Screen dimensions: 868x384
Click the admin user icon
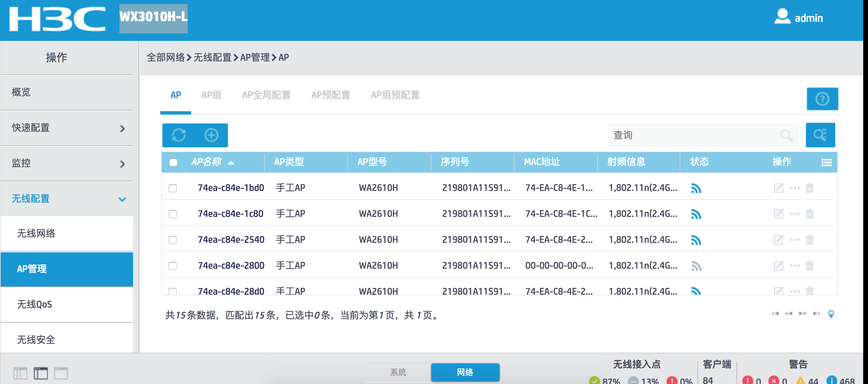782,16
